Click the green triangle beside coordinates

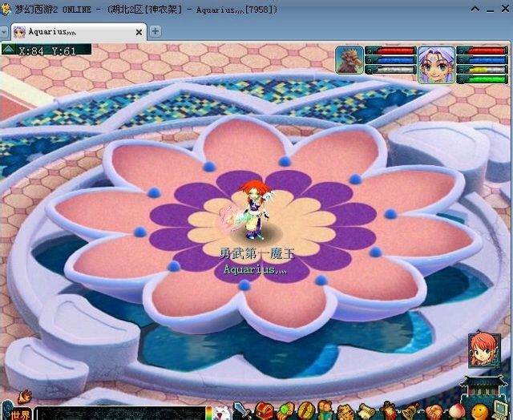(9, 50)
